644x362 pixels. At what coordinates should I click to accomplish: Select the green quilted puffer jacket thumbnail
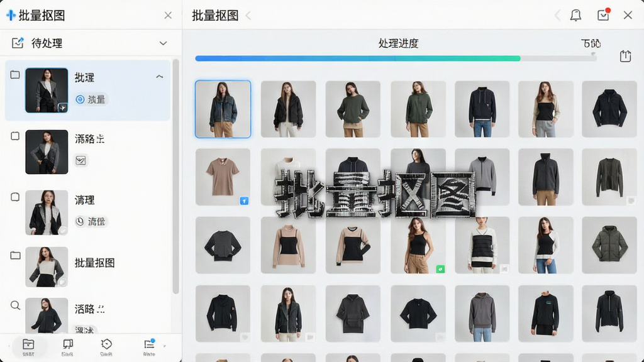[609, 246]
